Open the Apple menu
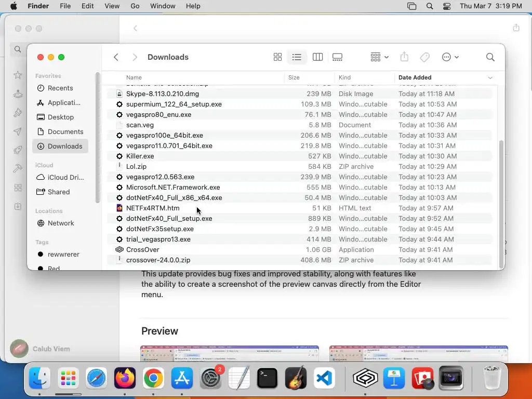Viewport: 532px width, 399px height. pyautogui.click(x=14, y=6)
